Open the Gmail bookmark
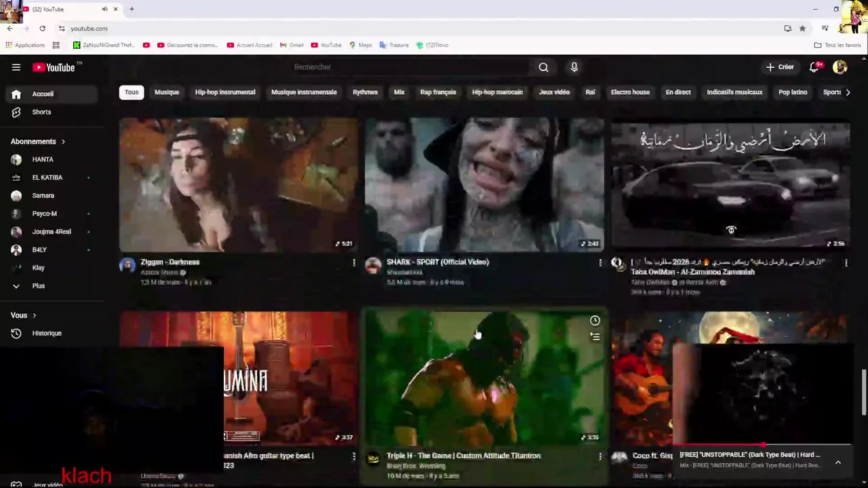868x488 pixels. click(x=292, y=45)
